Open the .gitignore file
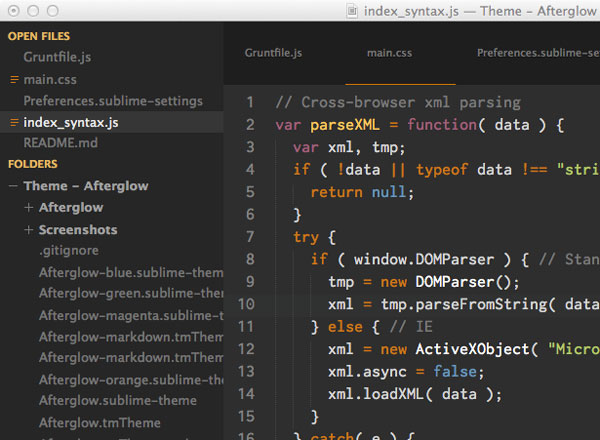The image size is (600, 440). tap(69, 251)
